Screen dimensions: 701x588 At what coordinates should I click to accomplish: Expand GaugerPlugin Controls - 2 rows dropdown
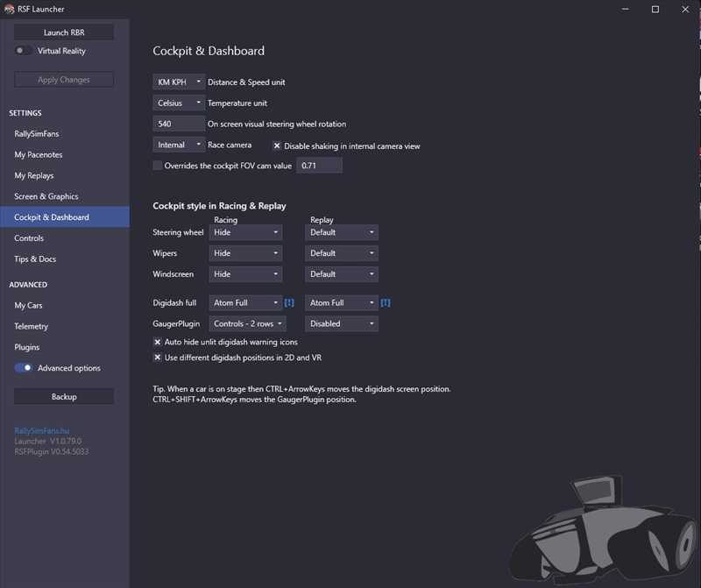pyautogui.click(x=249, y=323)
